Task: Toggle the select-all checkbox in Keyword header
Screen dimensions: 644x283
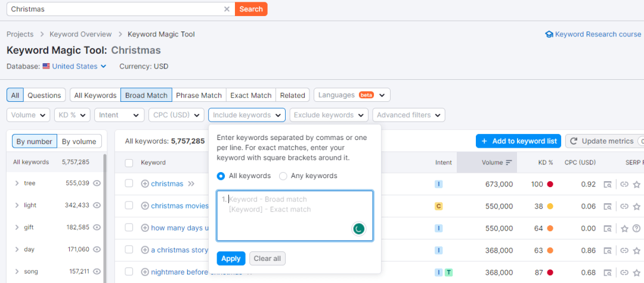Action: (x=129, y=163)
